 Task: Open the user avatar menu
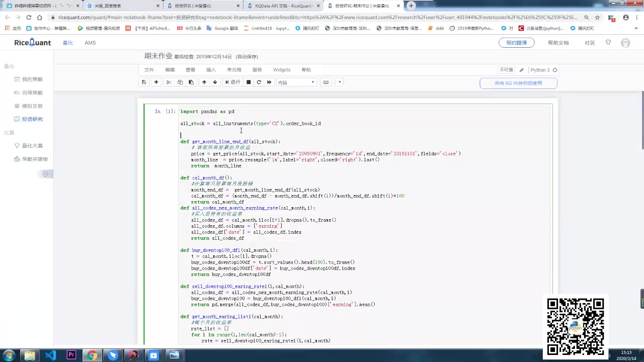pyautogui.click(x=625, y=43)
